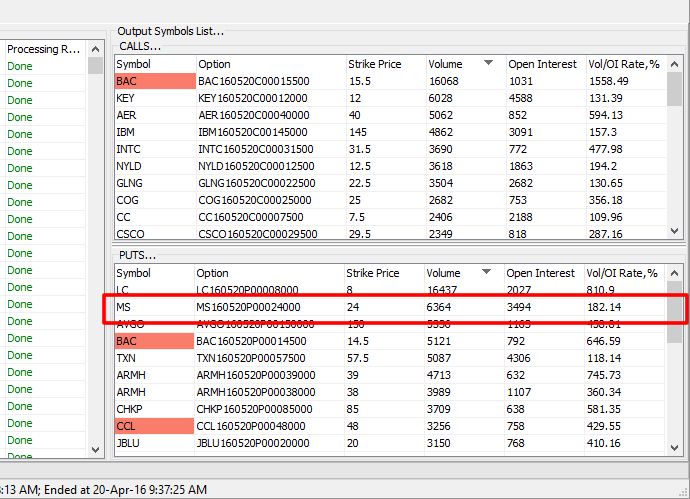Click Vol/OI rate 745.73 in ARMH row
Viewport: 690px width, 499px height.
click(x=604, y=375)
